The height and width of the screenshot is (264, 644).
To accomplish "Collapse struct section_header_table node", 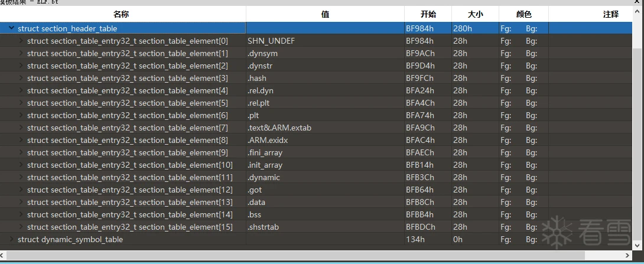I will tap(11, 28).
